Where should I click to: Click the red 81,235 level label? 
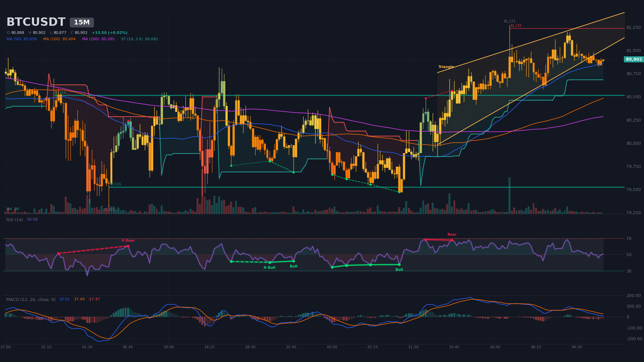click(516, 26)
